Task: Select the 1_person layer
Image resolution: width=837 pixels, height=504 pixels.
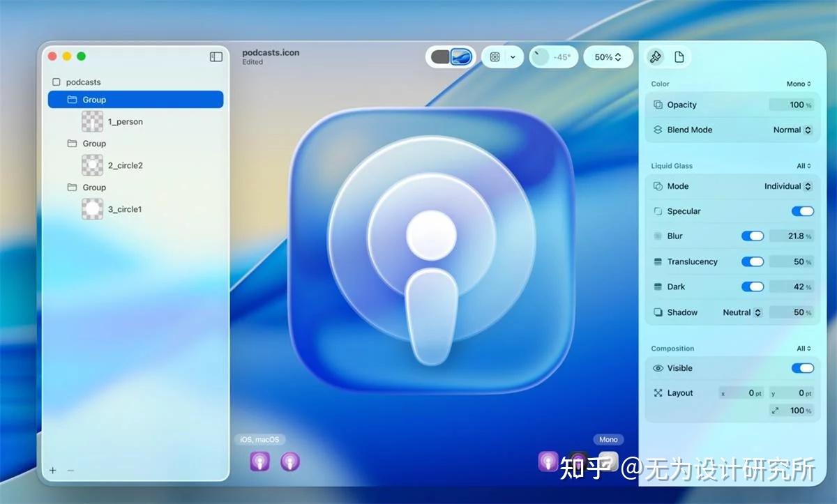Action: tap(125, 122)
